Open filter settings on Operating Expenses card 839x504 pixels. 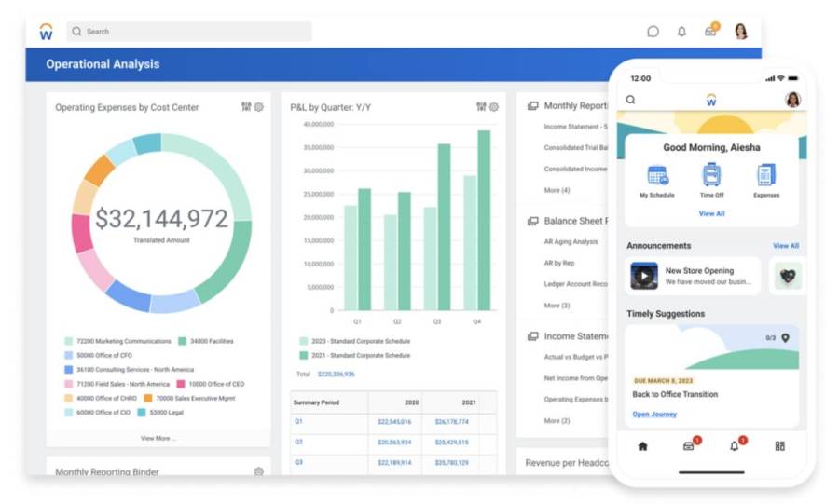click(246, 107)
